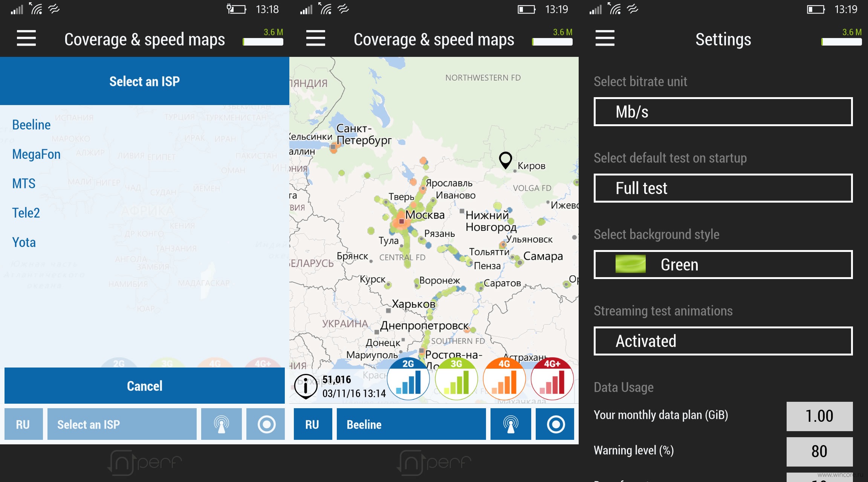The width and height of the screenshot is (868, 482).
Task: Open map info icon beside 51,016
Action: pyautogui.click(x=306, y=386)
